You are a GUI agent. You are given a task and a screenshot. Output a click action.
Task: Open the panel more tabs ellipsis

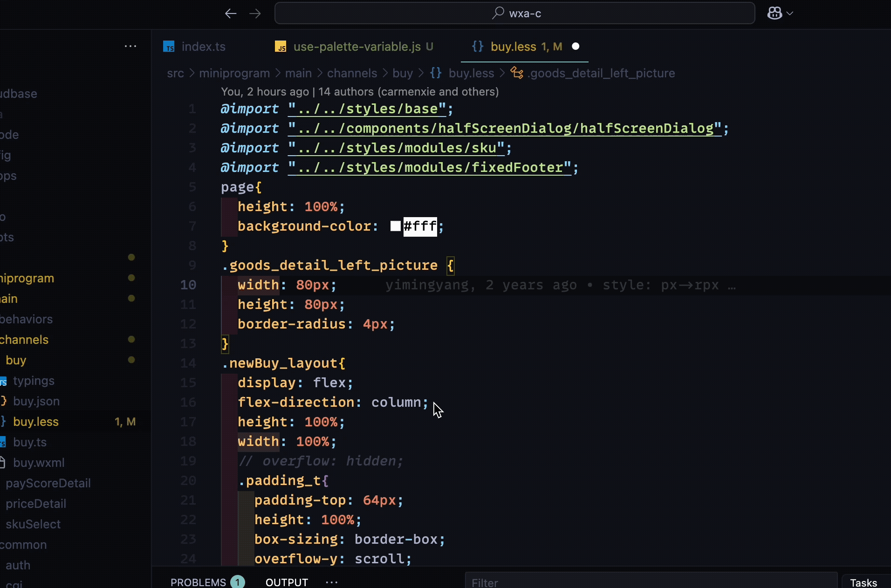click(x=332, y=582)
